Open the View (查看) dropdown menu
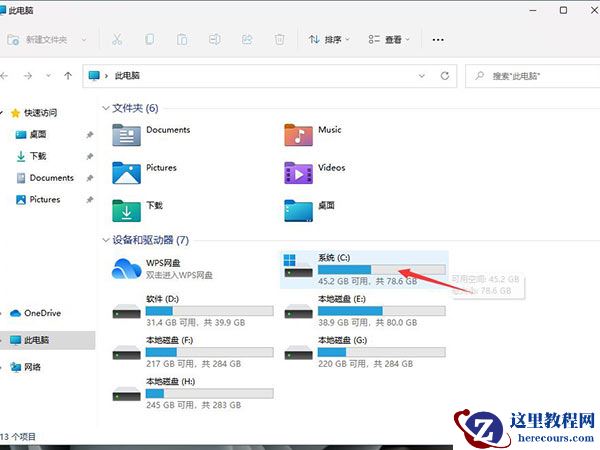 click(x=389, y=39)
